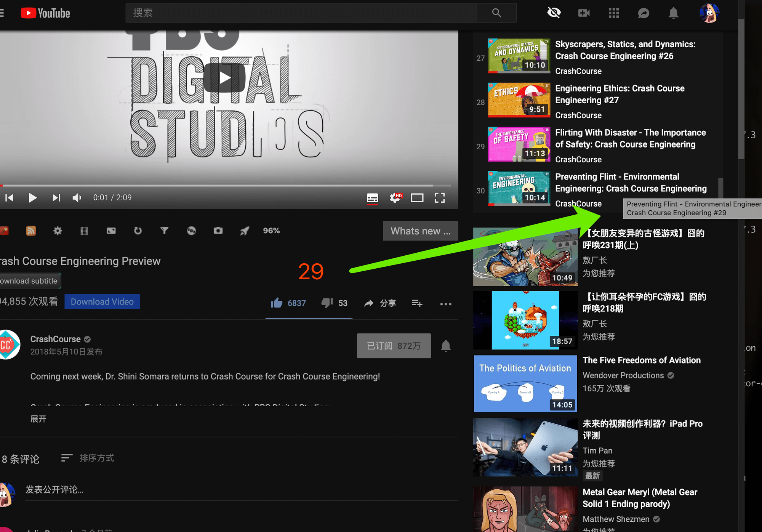
Task: Click the filter funnel icon in the toolbar
Action: pyautogui.click(x=164, y=231)
